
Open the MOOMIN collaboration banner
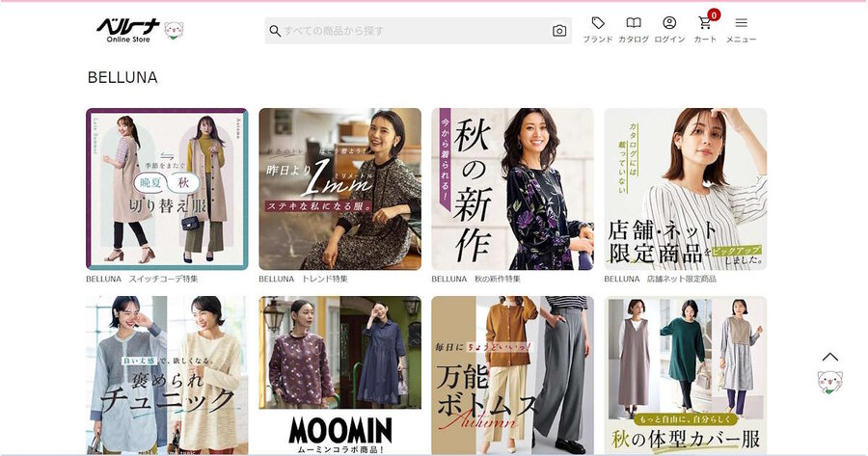click(x=339, y=375)
